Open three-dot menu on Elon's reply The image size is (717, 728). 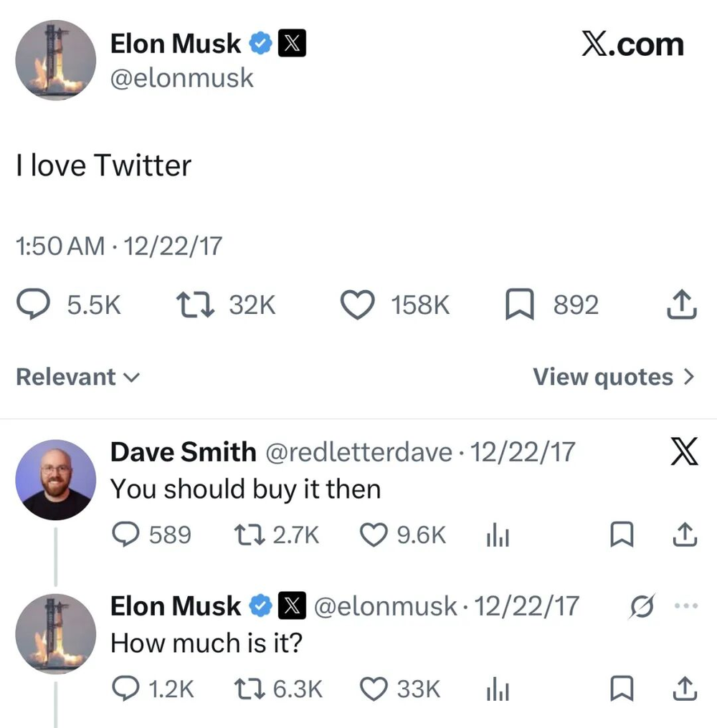[x=686, y=605]
